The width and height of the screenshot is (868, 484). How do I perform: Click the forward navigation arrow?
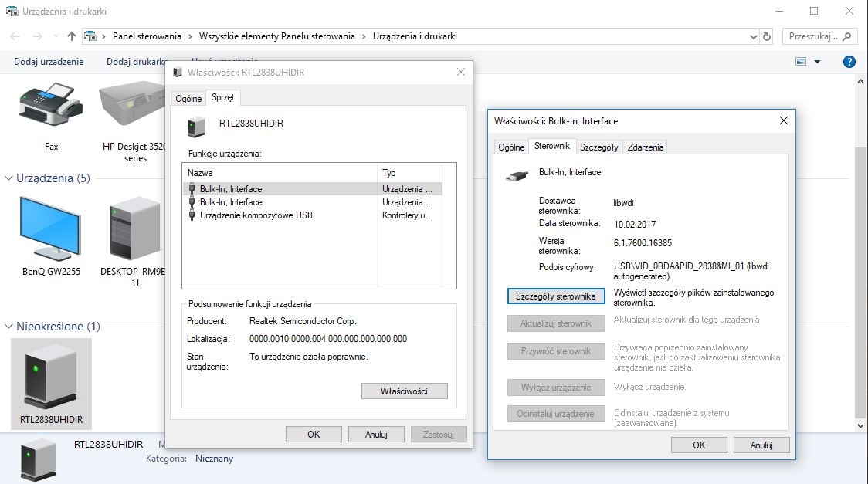pos(38,36)
